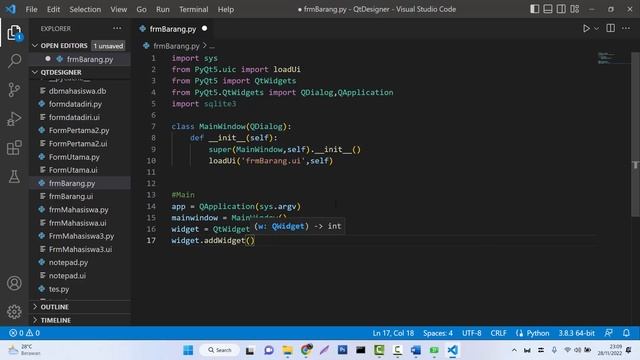Click frmBarang.py in the breadcrumb

(176, 46)
